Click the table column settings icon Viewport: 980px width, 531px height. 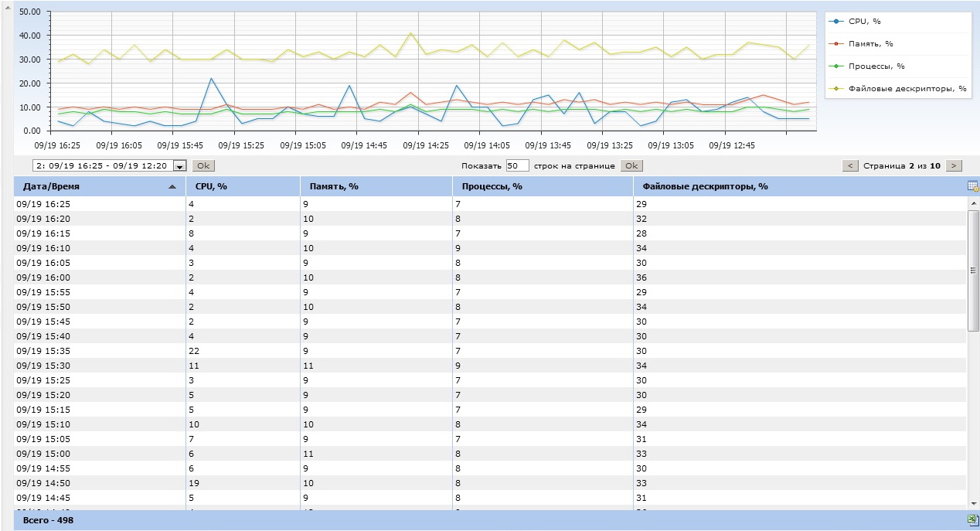(x=972, y=186)
